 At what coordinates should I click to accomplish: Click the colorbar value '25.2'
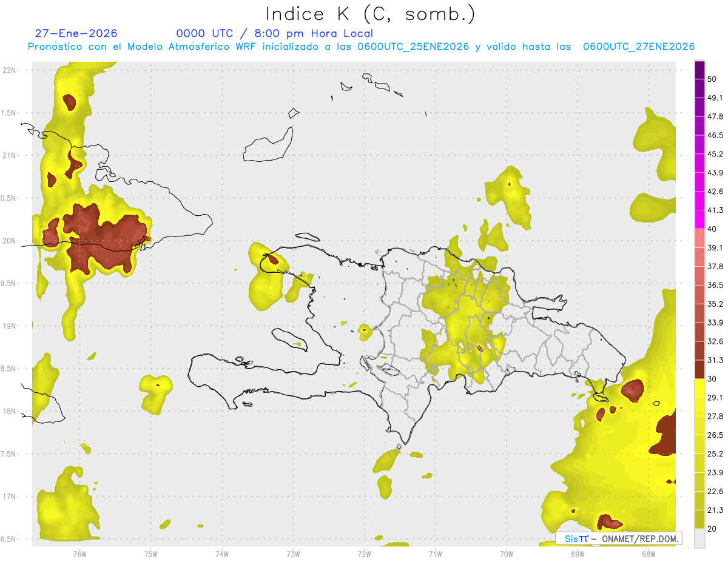715,453
